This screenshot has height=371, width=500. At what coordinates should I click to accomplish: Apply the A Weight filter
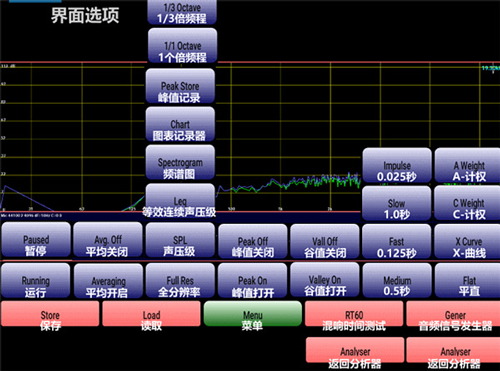468,166
